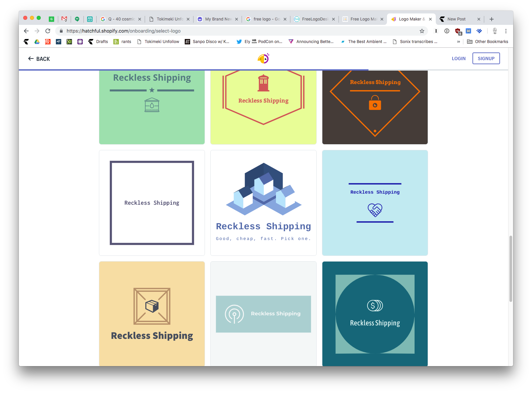Click the first black bird bookmark icon

(26, 42)
